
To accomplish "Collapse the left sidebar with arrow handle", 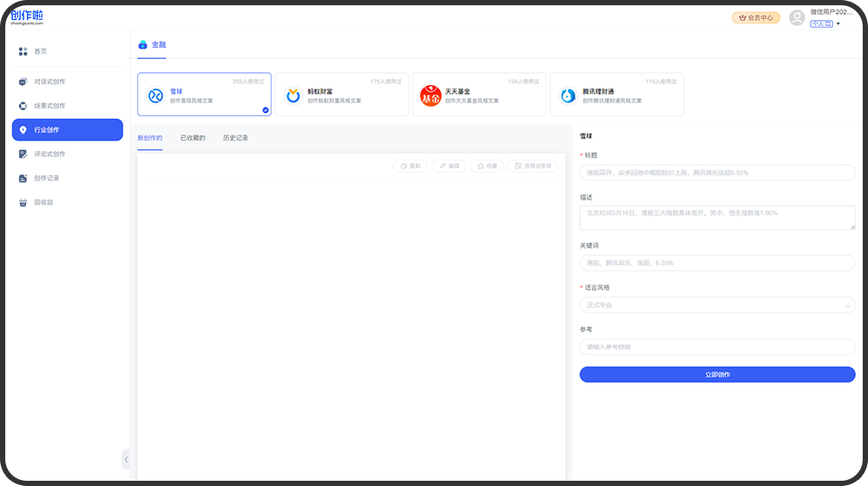I will [126, 459].
